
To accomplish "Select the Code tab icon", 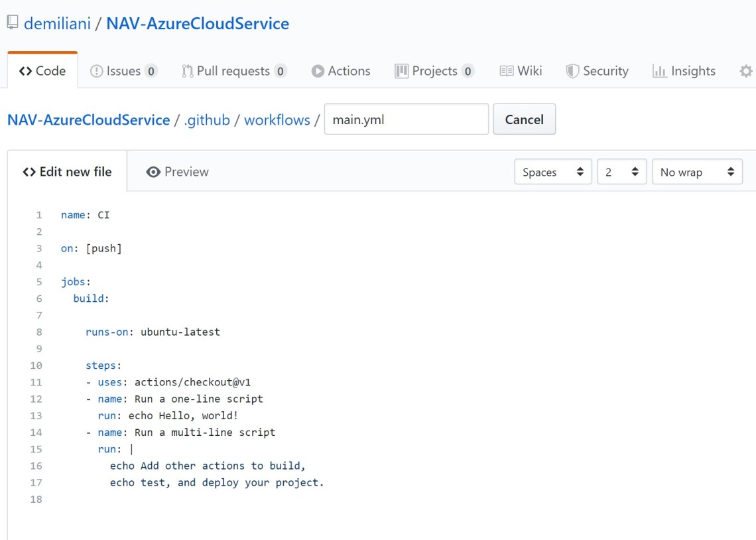I will coord(27,71).
